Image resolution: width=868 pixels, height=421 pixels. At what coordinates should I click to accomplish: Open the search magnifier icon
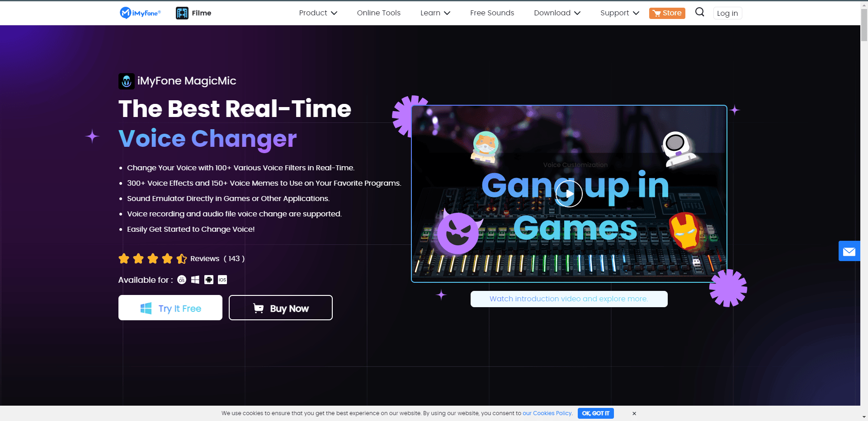[x=699, y=12]
